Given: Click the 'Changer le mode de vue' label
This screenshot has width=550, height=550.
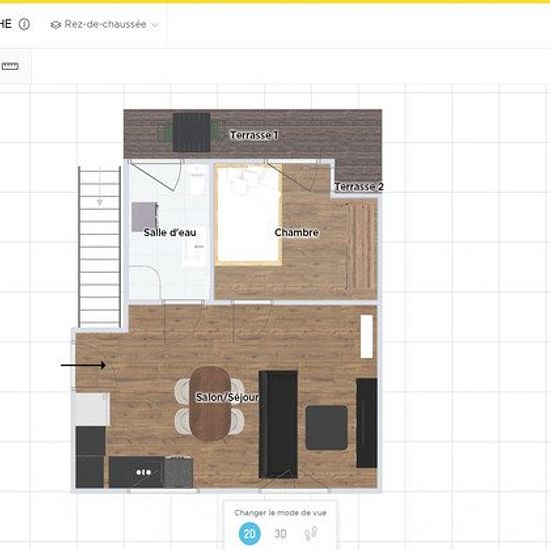Looking at the screenshot, I should [280, 513].
